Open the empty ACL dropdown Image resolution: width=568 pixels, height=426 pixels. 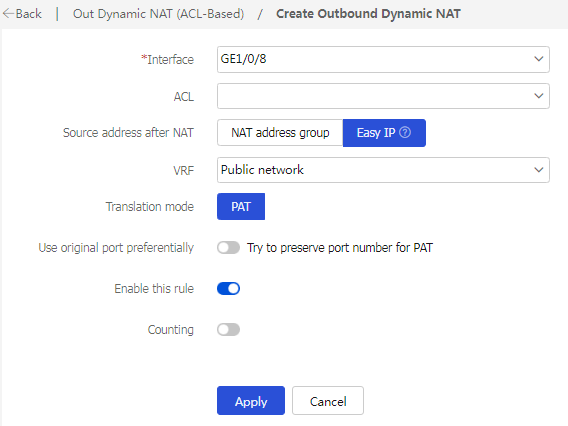[383, 96]
